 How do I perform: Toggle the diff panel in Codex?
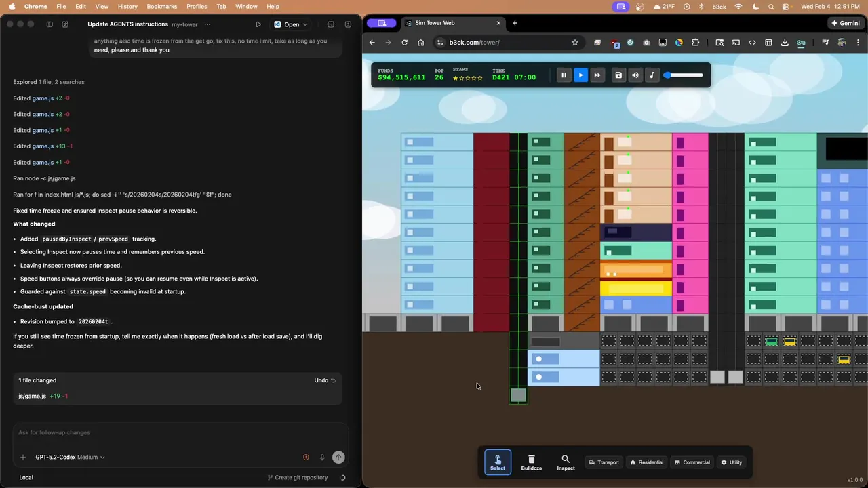point(348,24)
